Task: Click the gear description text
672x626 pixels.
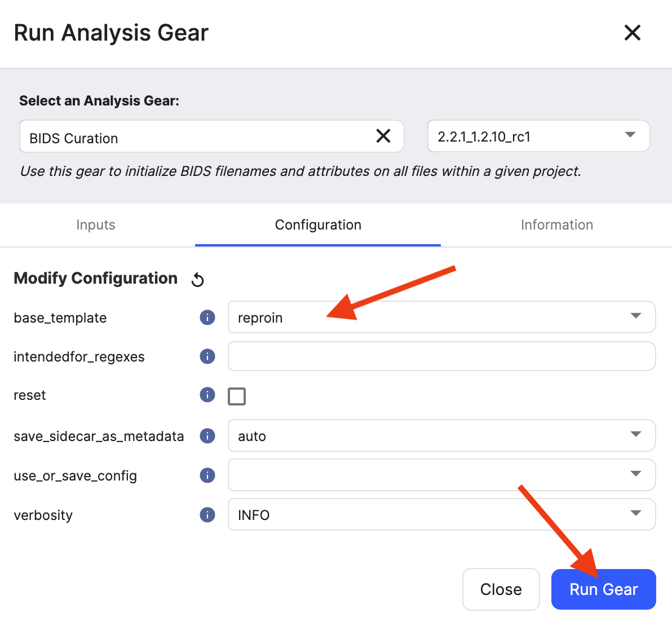Action: [300, 171]
